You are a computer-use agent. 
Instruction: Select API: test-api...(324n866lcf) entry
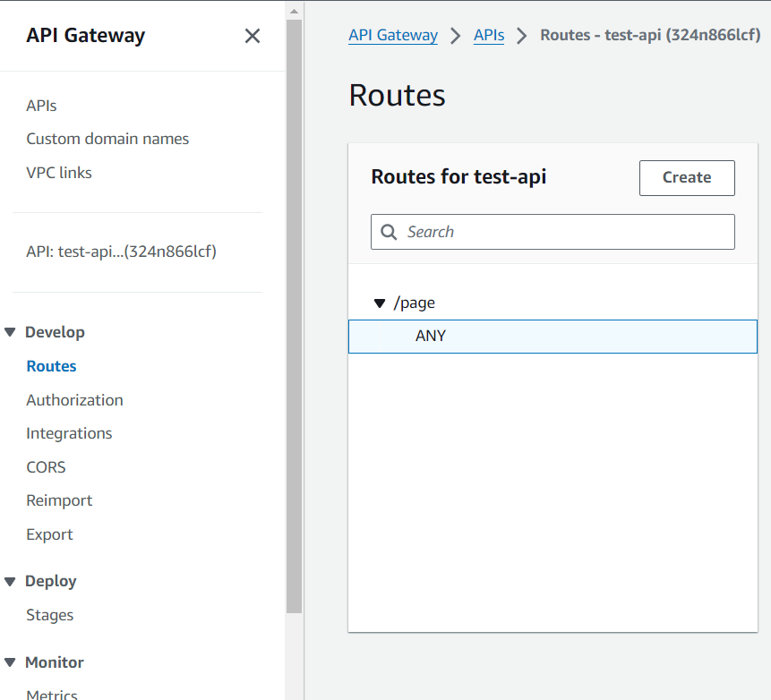click(121, 252)
